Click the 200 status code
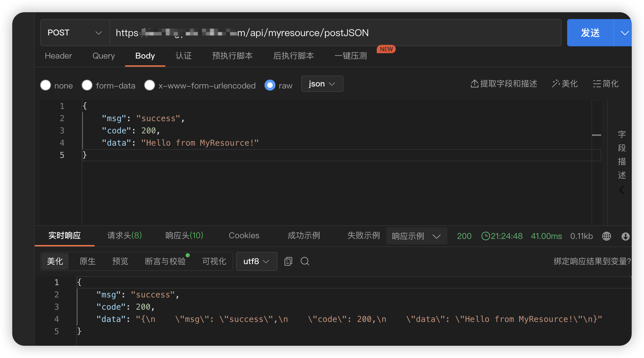The height and width of the screenshot is (358, 644). pos(464,236)
